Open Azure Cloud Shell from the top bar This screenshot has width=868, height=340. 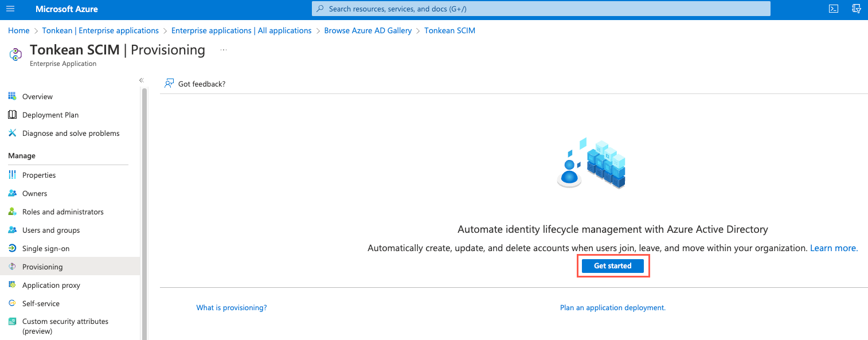(833, 9)
